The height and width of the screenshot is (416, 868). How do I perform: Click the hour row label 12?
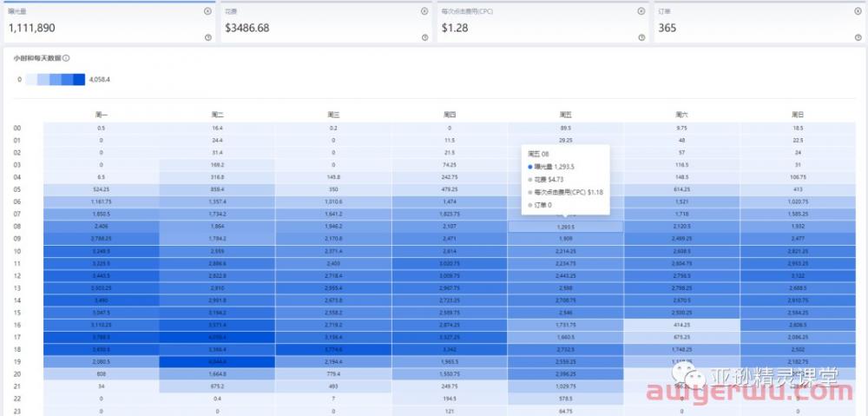click(x=16, y=276)
